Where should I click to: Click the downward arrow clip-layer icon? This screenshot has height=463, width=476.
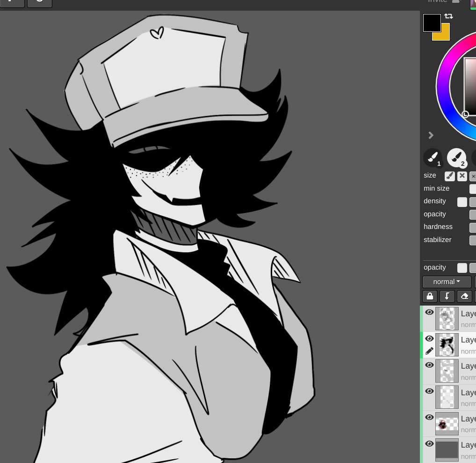447,296
